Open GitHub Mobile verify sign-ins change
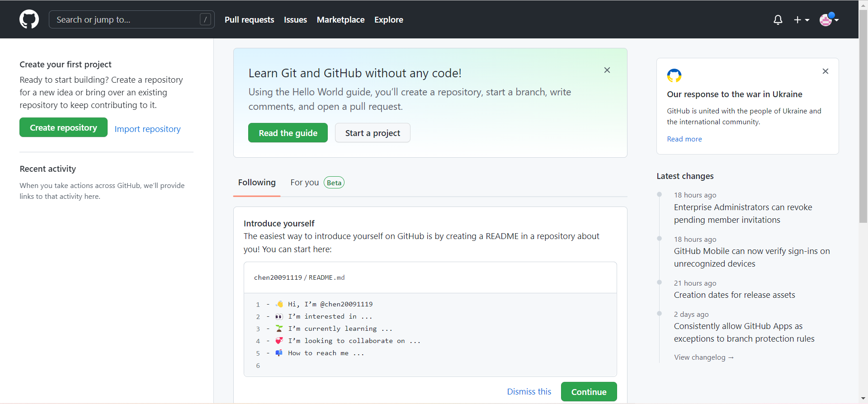The height and width of the screenshot is (404, 868). [752, 258]
